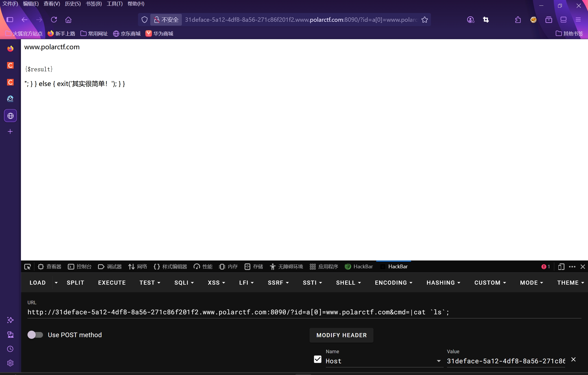Expand the ENCODING dropdown in HackBar
The height and width of the screenshot is (375, 588).
pos(394,283)
